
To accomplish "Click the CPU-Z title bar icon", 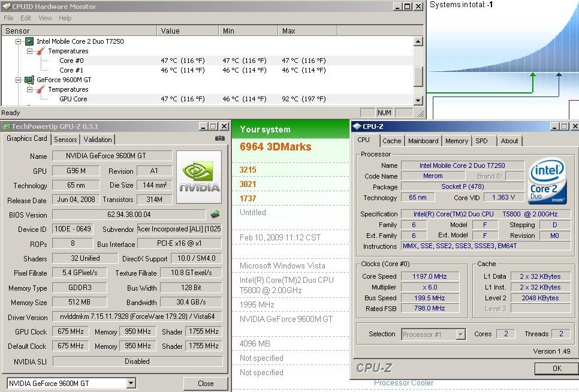I will click(x=357, y=126).
